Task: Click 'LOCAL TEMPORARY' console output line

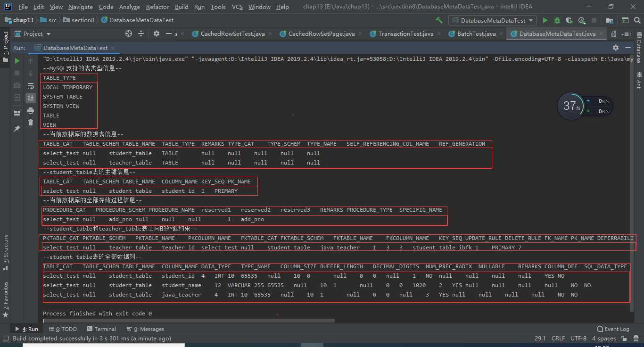Action: pos(67,87)
